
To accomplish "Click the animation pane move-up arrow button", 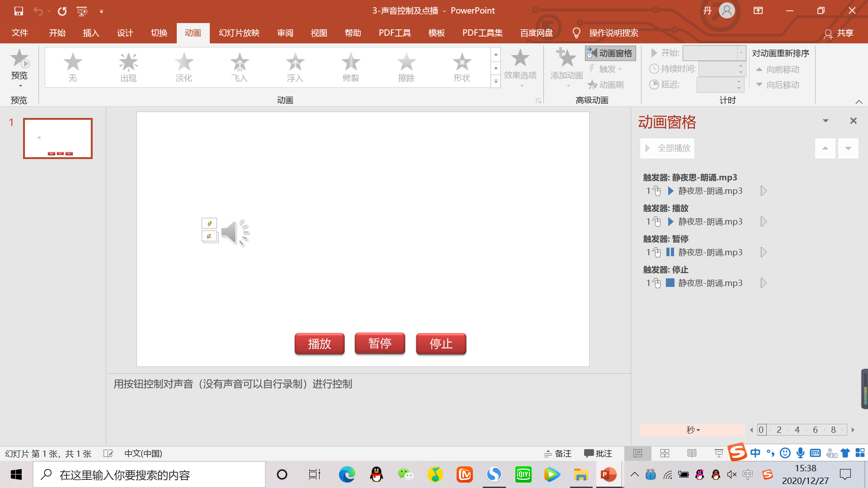I will pyautogui.click(x=825, y=148).
